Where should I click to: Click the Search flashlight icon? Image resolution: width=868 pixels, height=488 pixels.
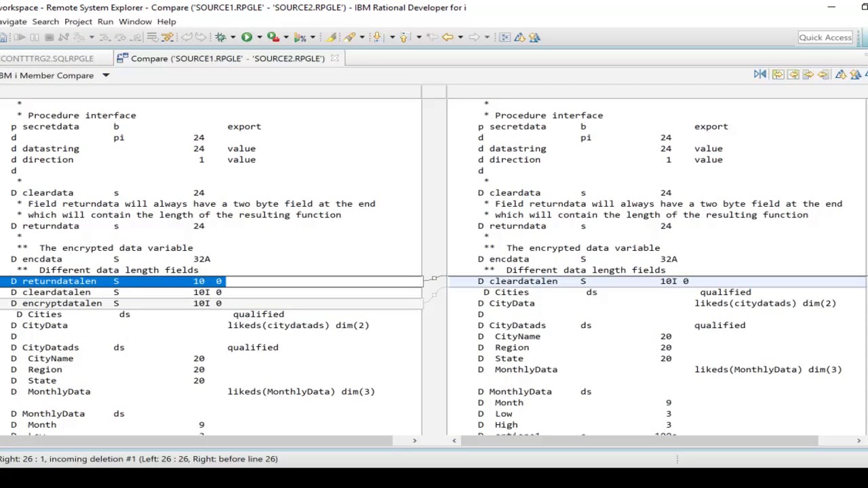(349, 37)
